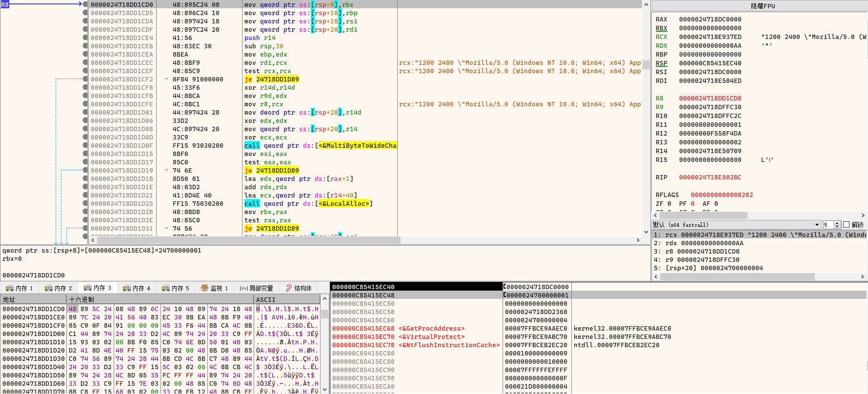Select the R14 register value 0000024718E50709
This screenshot has width=868, height=394.
click(710, 151)
